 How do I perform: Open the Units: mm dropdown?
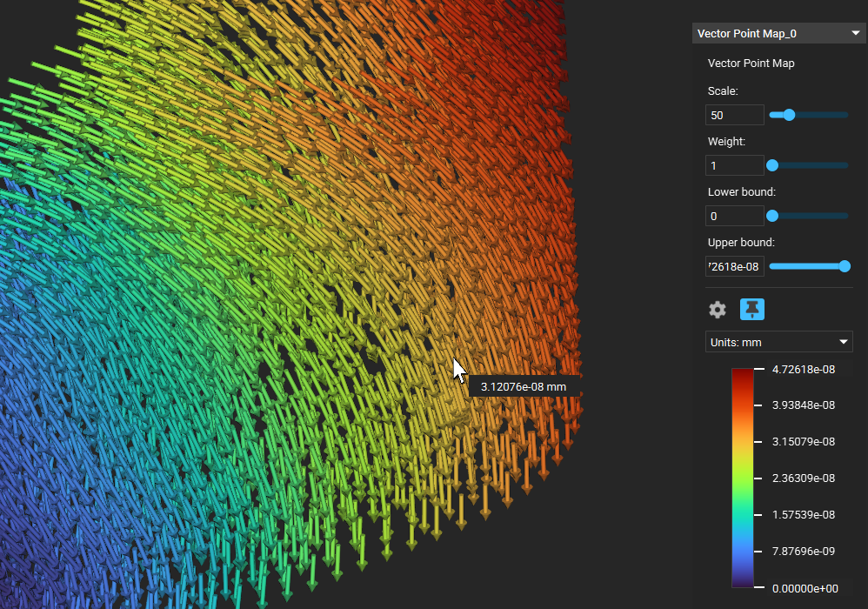point(778,342)
